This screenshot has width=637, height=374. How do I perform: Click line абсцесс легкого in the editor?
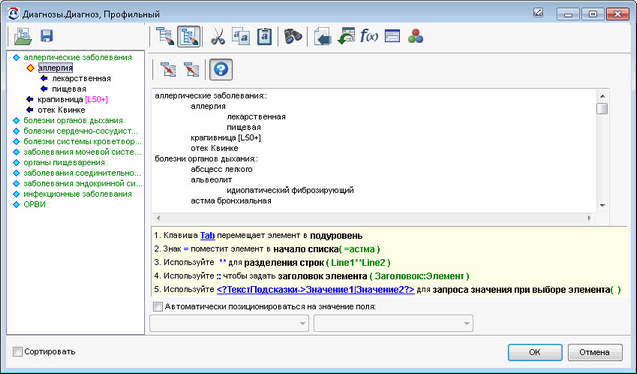[x=221, y=169]
